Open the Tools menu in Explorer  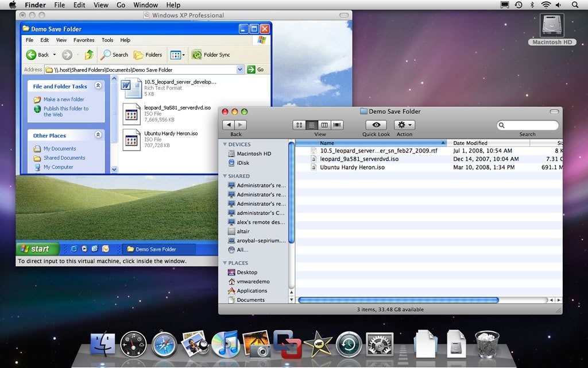(107, 40)
